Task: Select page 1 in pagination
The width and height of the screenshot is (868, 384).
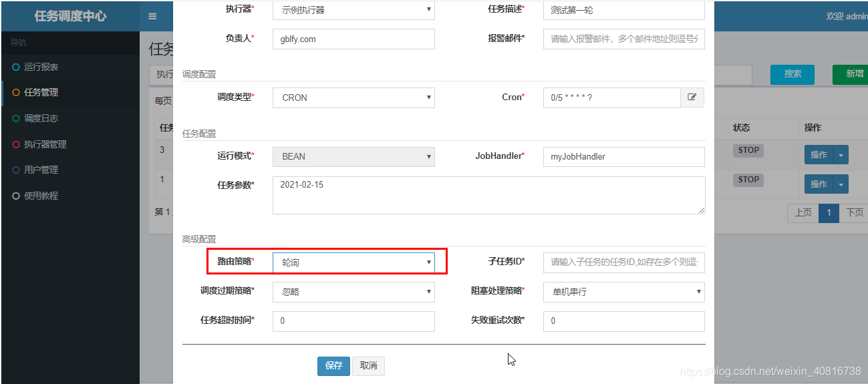Action: (829, 213)
